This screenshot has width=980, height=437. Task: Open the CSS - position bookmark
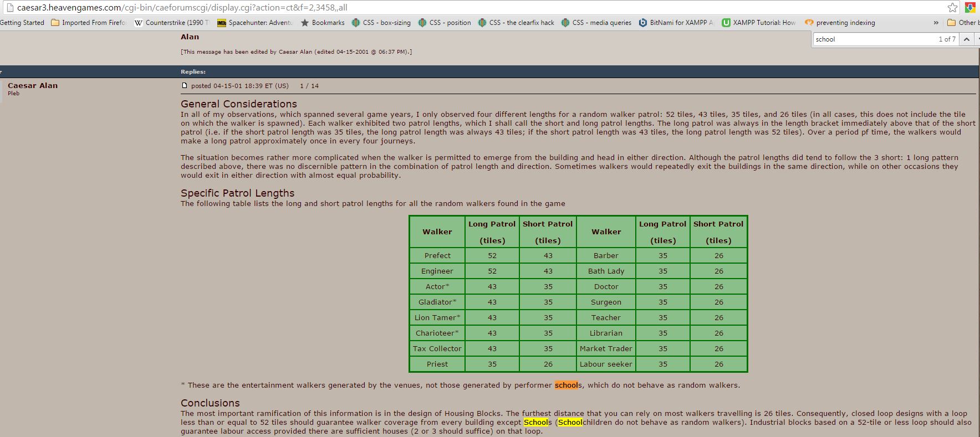click(x=445, y=23)
